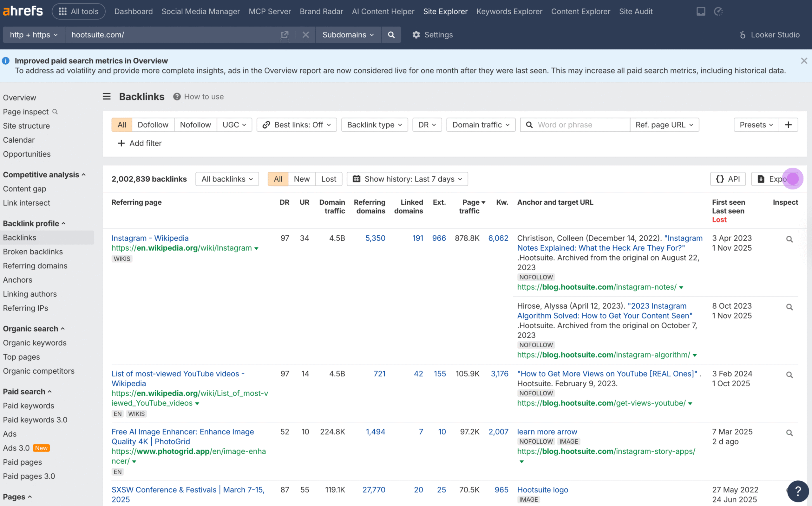
Task: Expand the Best links: Off dropdown
Action: pos(297,125)
